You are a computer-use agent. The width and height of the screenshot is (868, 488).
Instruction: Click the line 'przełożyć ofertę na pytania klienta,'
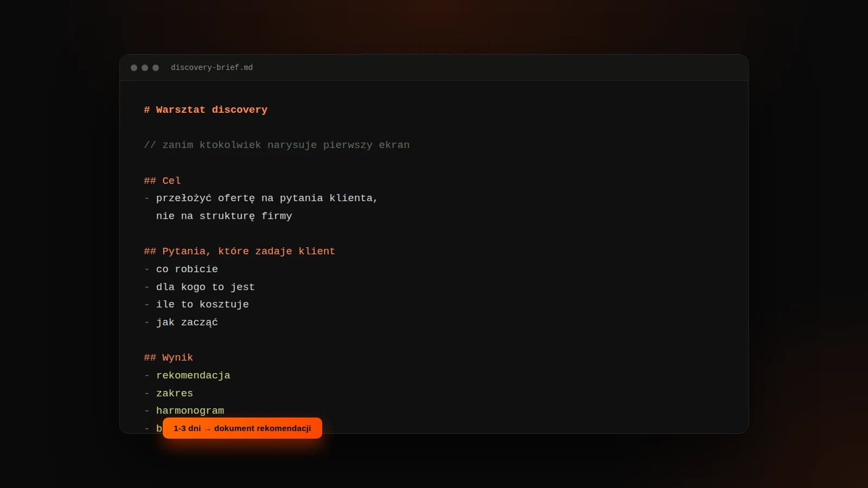click(267, 198)
